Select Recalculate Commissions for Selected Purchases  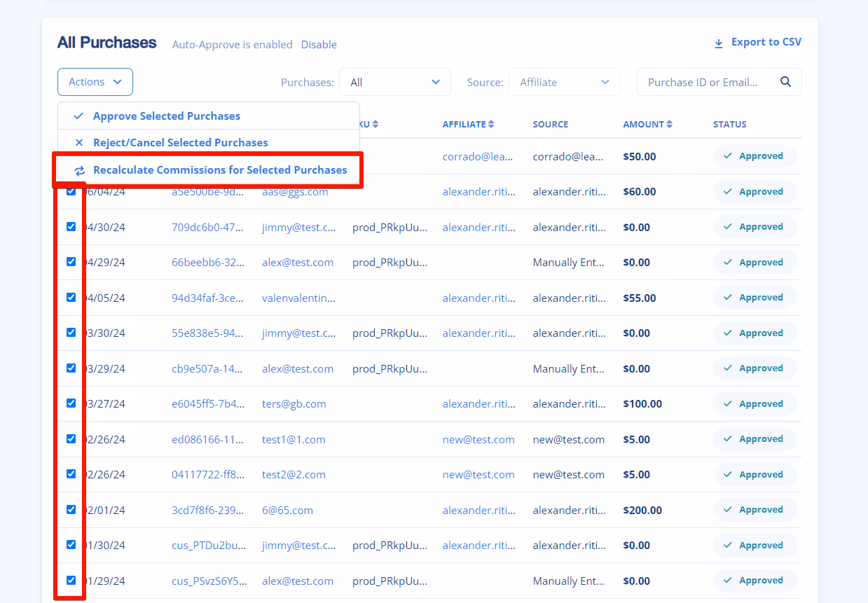(220, 169)
